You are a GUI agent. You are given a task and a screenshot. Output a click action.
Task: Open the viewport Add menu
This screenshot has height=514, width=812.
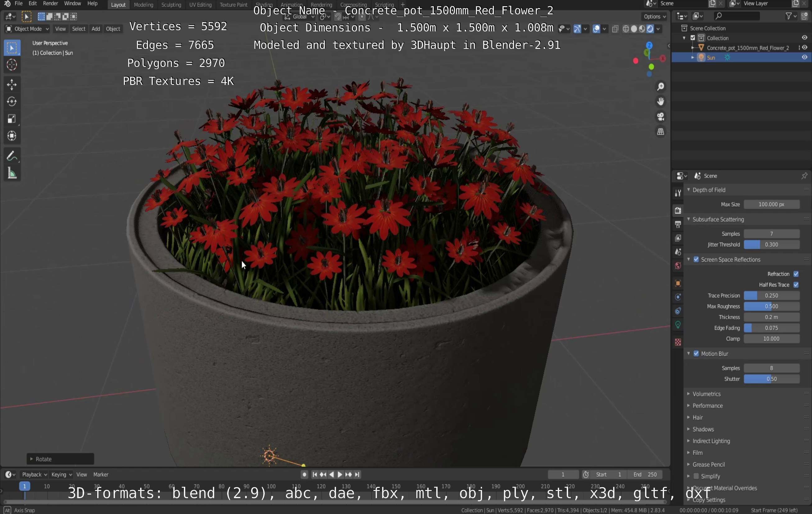pos(96,29)
